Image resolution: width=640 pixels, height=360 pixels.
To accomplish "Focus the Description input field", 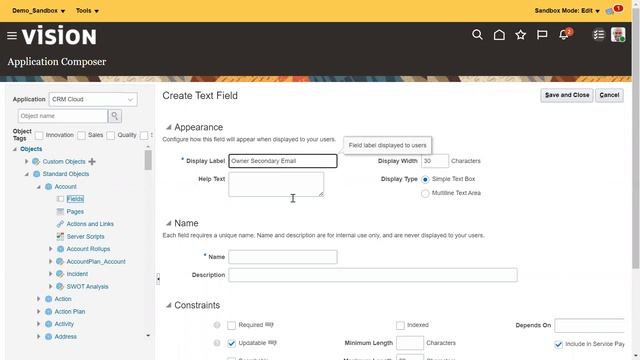I will (x=373, y=275).
